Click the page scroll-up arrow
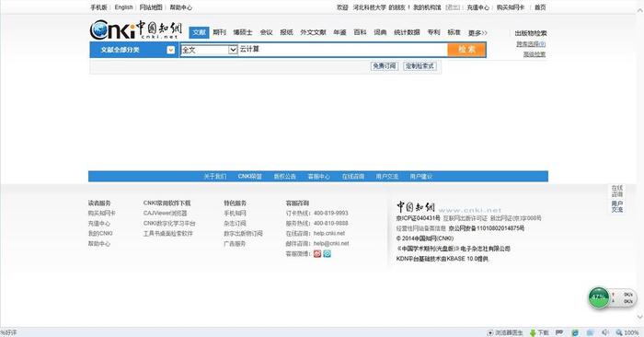The width and height of the screenshot is (644, 337). click(x=640, y=11)
